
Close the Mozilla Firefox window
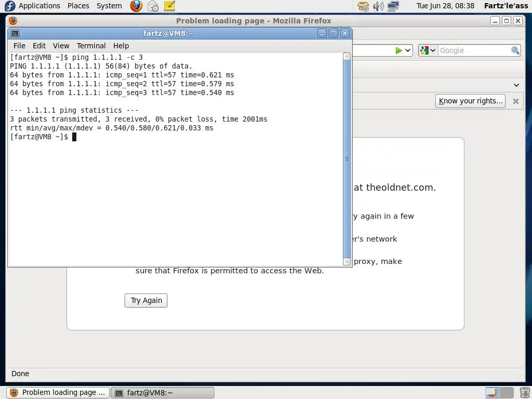pos(518,21)
